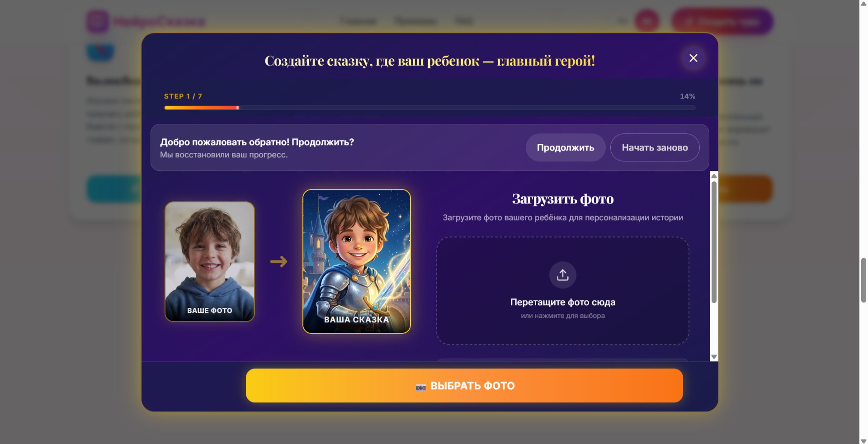Image resolution: width=868 pixels, height=444 pixels.
Task: Click the upload arrow icon in drop zone
Action: click(562, 275)
